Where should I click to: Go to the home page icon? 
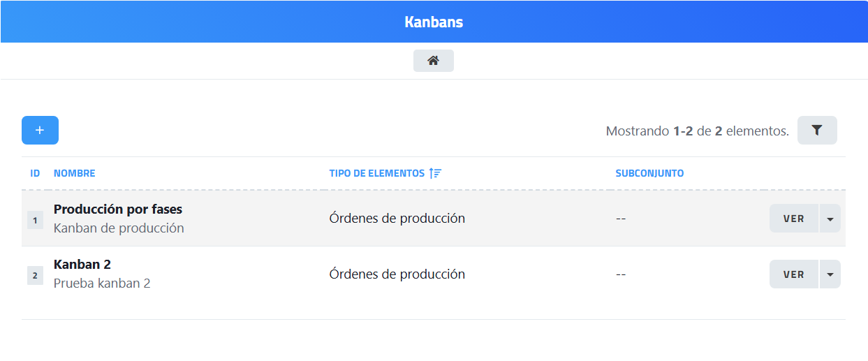tap(433, 61)
